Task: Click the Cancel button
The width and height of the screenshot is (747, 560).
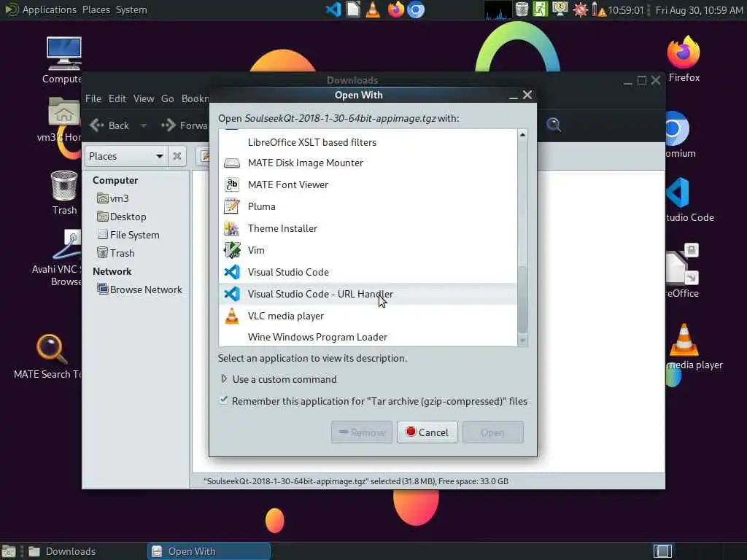Action: [427, 432]
